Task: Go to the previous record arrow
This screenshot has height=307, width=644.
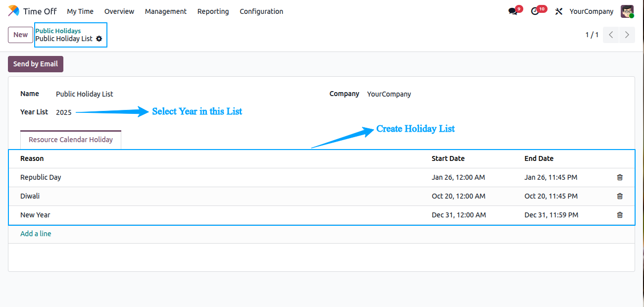Action: point(611,35)
